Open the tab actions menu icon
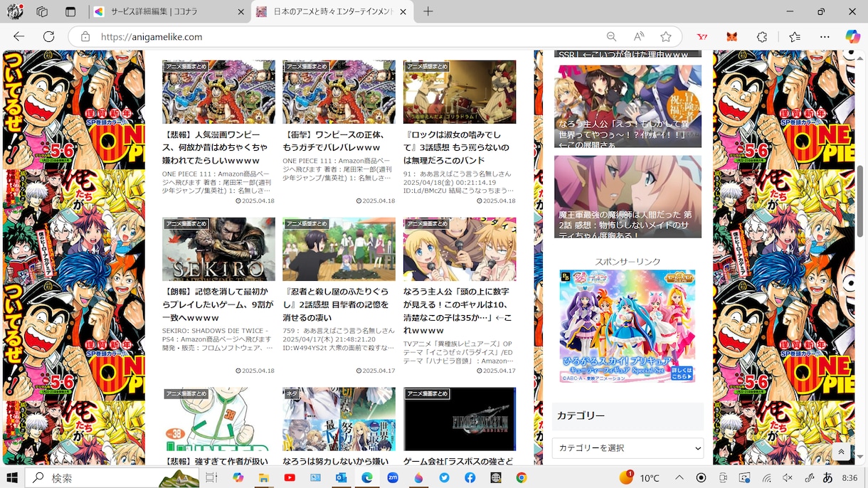 click(70, 11)
